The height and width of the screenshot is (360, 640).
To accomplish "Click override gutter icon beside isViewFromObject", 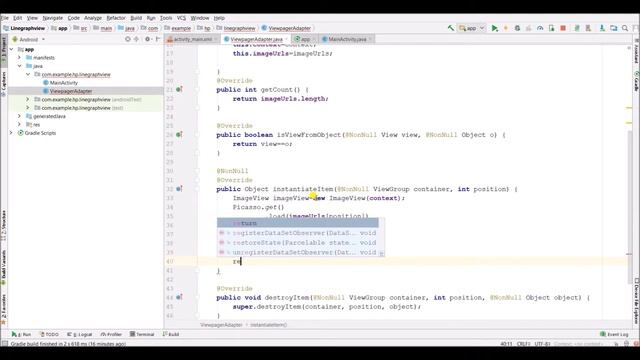I will pyautogui.click(x=179, y=135).
